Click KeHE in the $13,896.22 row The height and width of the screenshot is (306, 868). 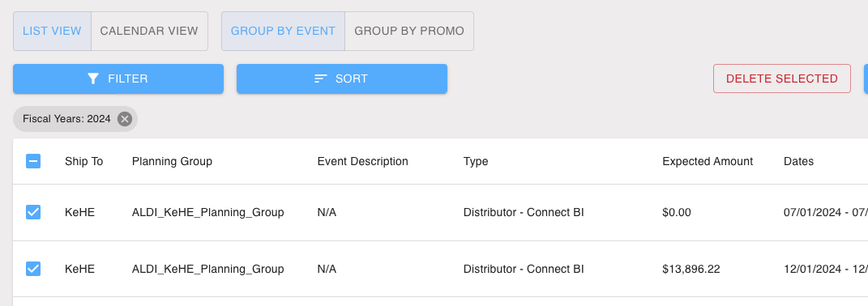pyautogui.click(x=79, y=270)
